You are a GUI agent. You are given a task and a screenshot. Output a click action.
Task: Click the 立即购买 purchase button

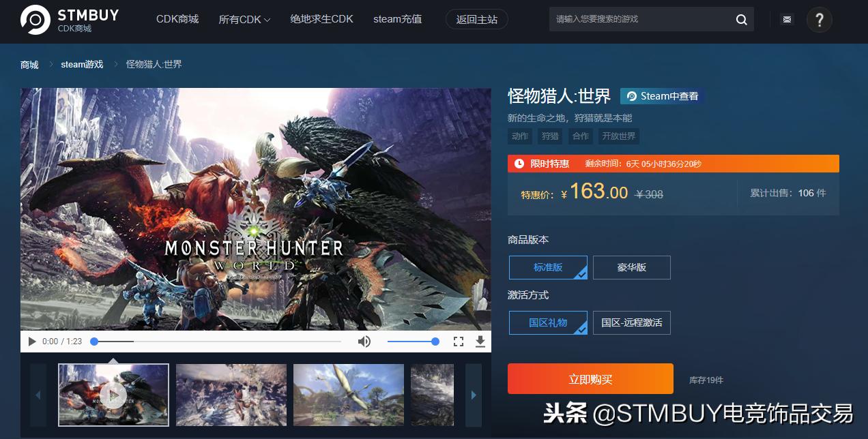[x=590, y=378]
